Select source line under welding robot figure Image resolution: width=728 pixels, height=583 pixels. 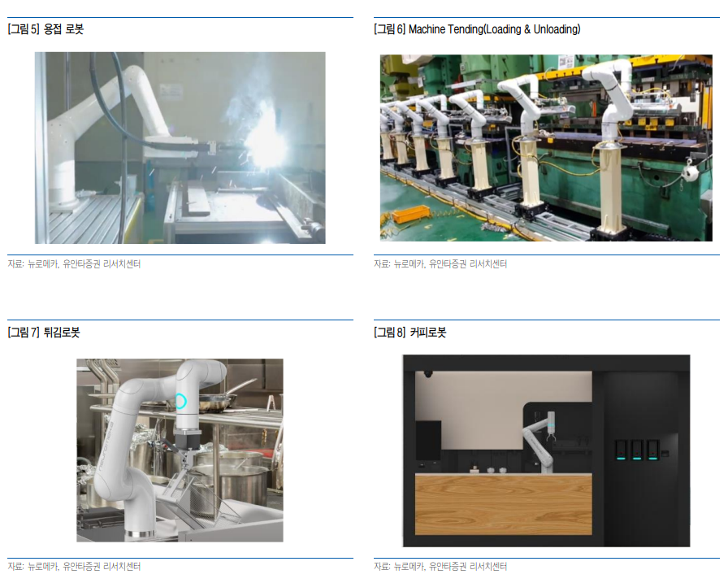[x=74, y=264]
